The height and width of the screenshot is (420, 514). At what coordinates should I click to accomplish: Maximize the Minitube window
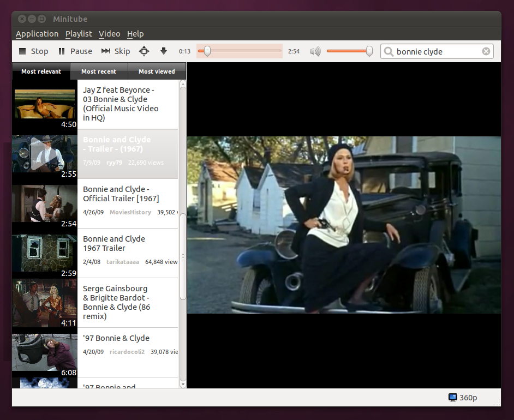click(x=41, y=19)
